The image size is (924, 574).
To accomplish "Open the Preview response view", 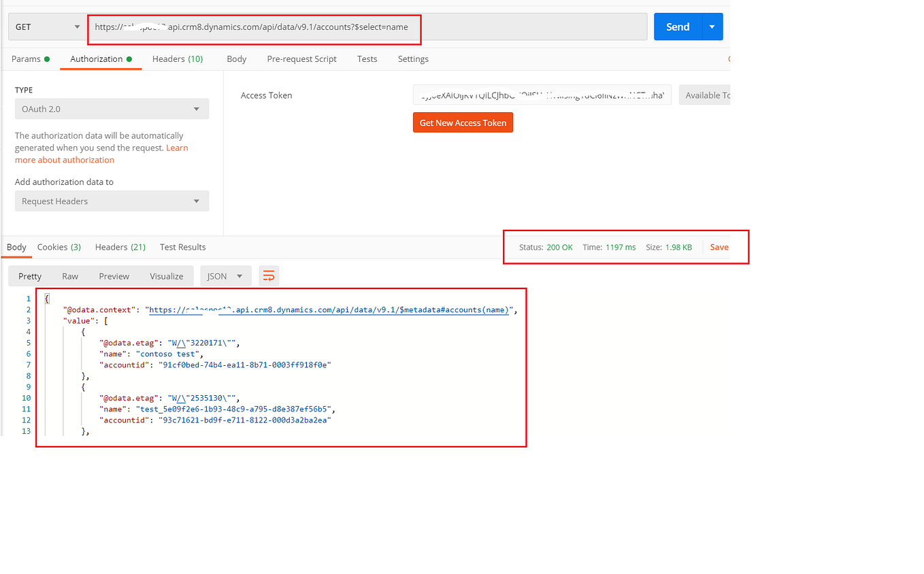I will pyautogui.click(x=114, y=275).
